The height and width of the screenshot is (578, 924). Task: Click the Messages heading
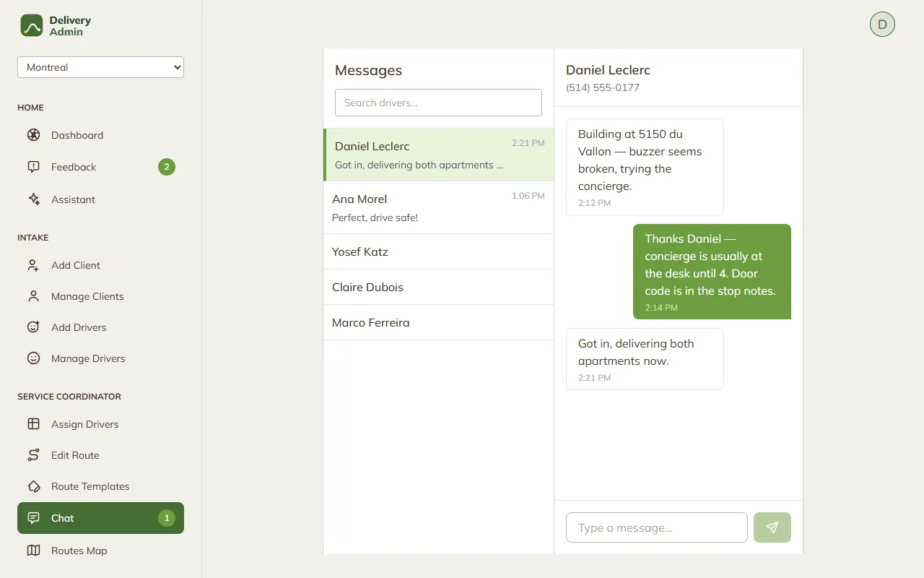pos(368,70)
